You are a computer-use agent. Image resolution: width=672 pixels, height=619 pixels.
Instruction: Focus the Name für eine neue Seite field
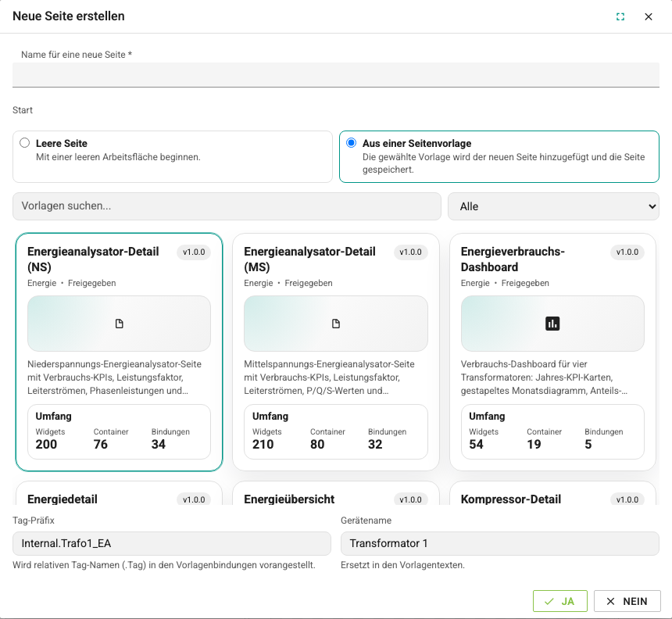coord(336,75)
